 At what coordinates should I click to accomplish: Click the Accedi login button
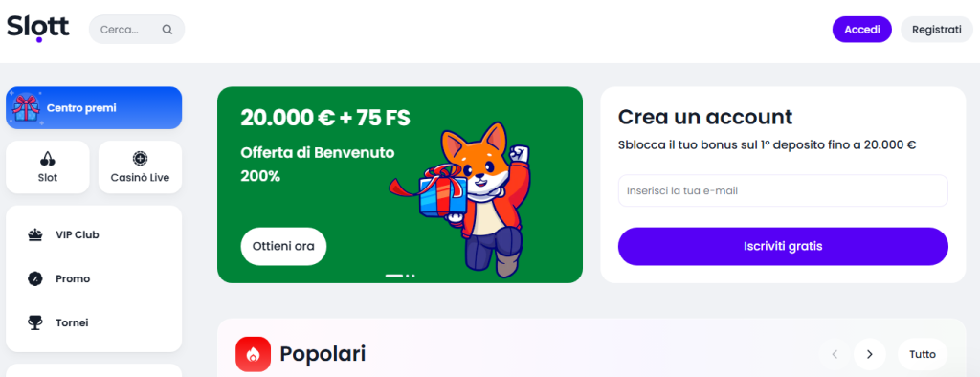click(x=862, y=30)
